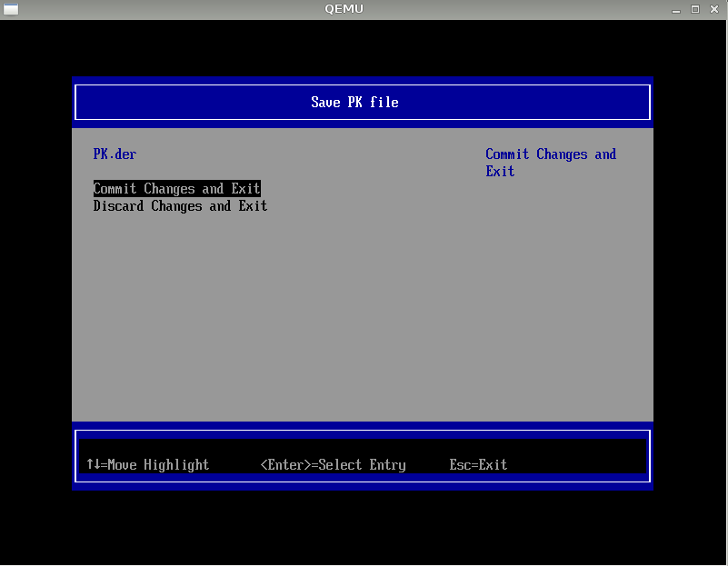Close the QEMU window
Image resolution: width=728 pixels, height=566 pixels.
click(x=714, y=9)
